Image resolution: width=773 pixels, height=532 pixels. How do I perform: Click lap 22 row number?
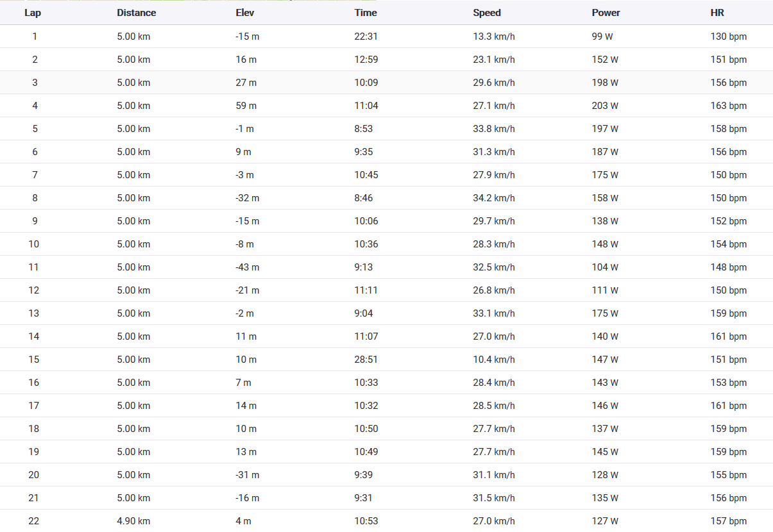34,521
